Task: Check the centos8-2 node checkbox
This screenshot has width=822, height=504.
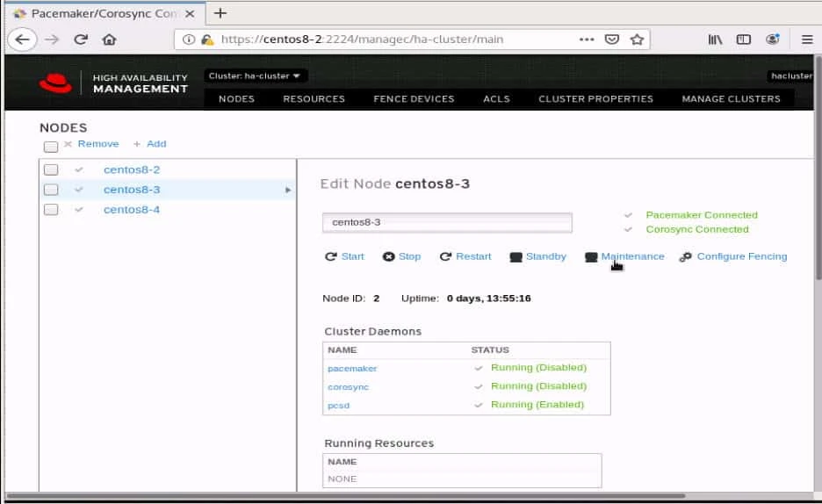Action: tap(51, 169)
